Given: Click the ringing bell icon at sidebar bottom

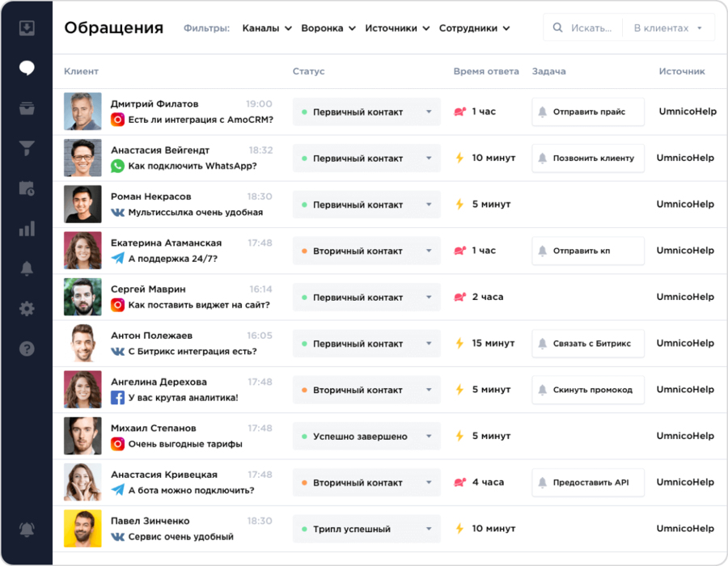Looking at the screenshot, I should tap(27, 530).
